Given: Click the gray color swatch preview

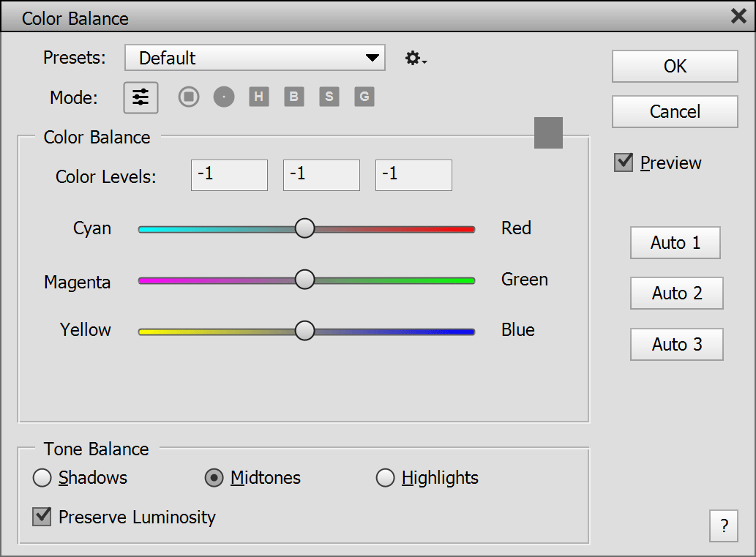Looking at the screenshot, I should tap(548, 132).
